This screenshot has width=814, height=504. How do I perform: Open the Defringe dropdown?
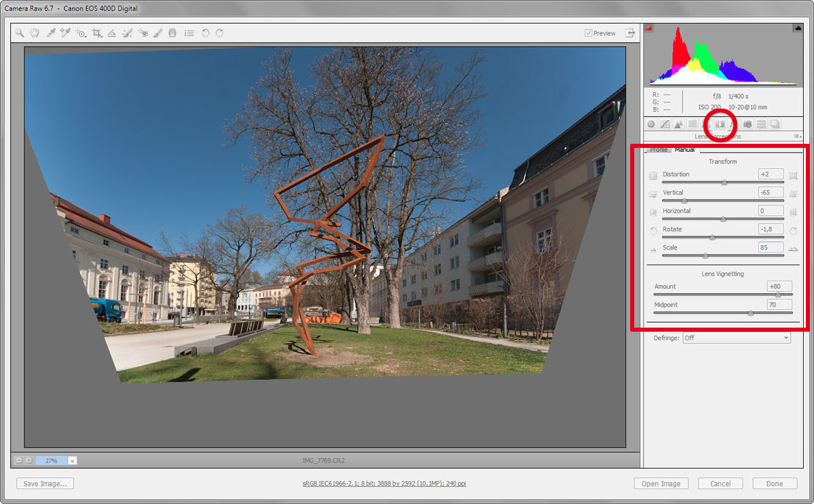736,338
